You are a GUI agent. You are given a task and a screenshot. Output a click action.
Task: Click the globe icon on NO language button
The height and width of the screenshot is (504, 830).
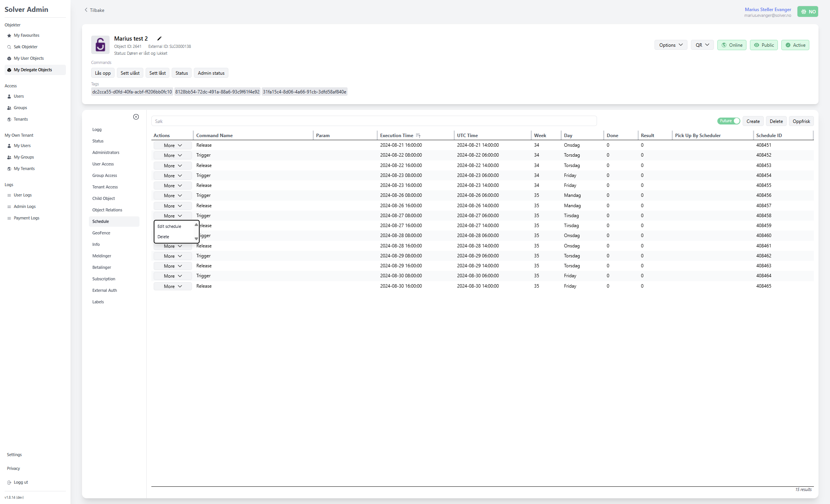(x=804, y=11)
